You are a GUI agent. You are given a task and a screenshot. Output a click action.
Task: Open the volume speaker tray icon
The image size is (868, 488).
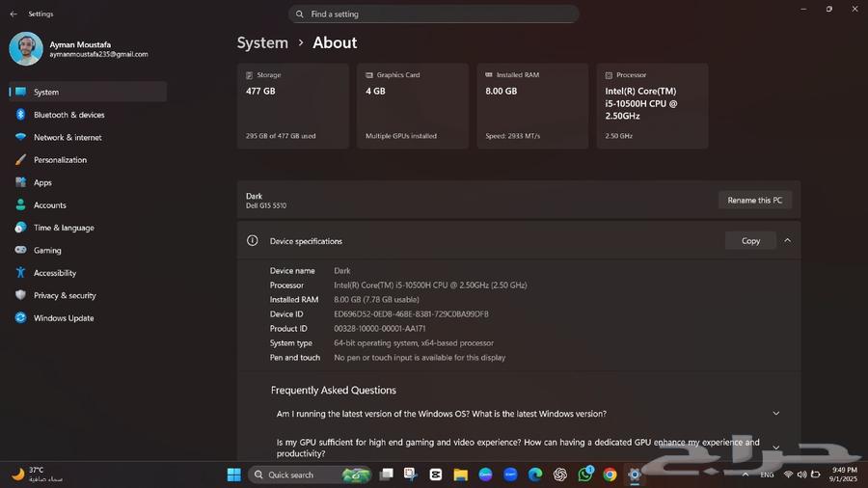(802, 474)
